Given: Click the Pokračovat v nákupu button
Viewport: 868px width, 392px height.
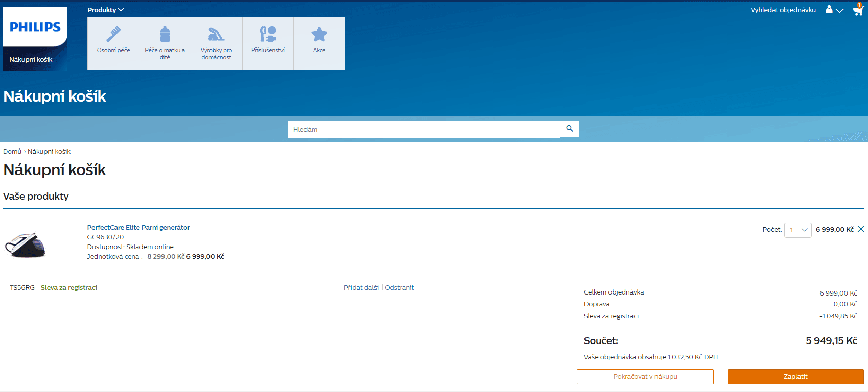Looking at the screenshot, I should 645,377.
